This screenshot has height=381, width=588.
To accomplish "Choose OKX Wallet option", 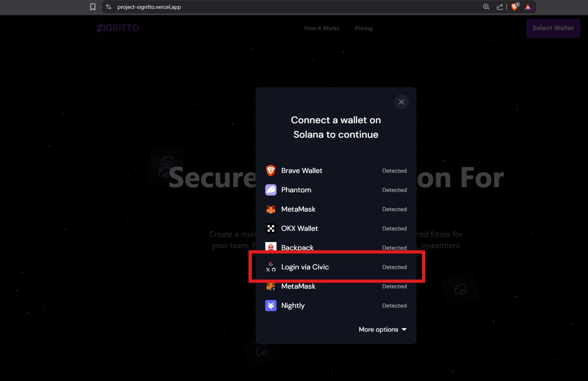I will 336,228.
